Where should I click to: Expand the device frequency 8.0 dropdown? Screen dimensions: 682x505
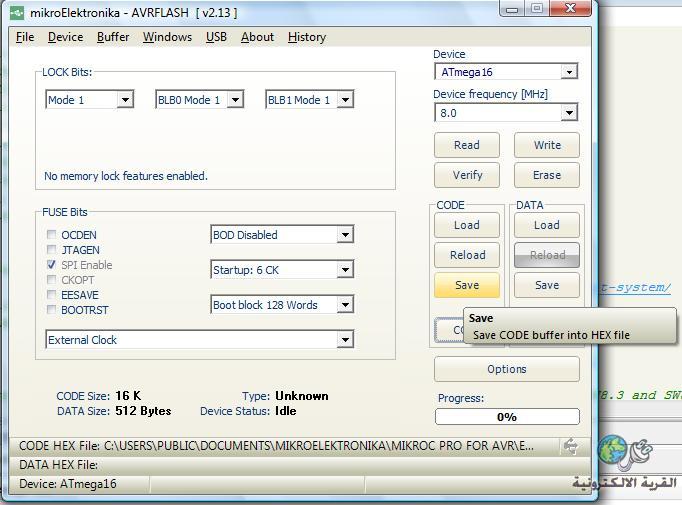click(x=569, y=113)
